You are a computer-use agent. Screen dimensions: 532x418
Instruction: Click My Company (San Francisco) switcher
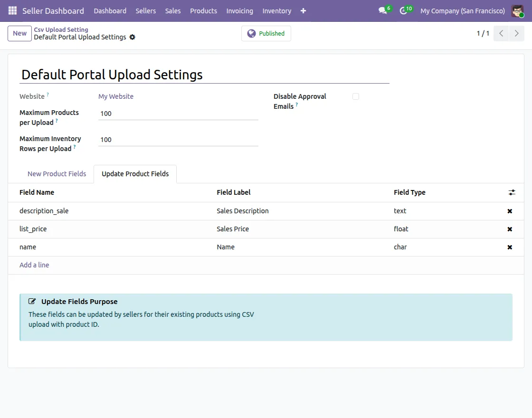pyautogui.click(x=463, y=11)
